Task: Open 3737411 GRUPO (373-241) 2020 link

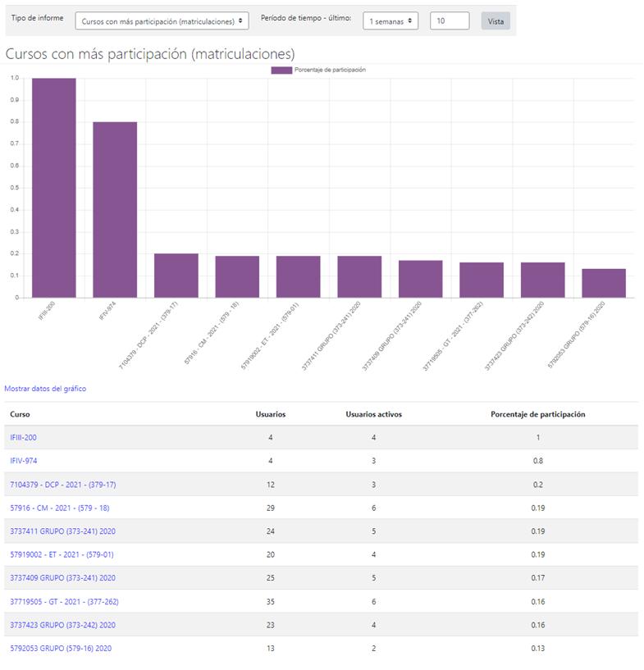Action: click(x=62, y=531)
